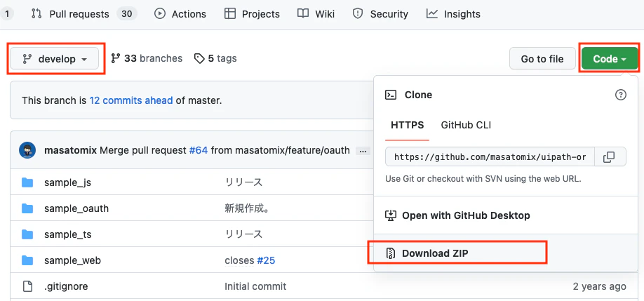Open the 12 commits ahead link
This screenshot has width=644, height=301.
point(131,100)
